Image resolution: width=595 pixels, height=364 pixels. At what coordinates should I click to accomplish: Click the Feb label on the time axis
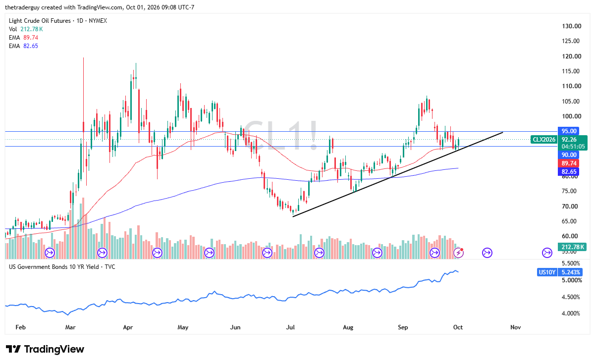[20, 327]
